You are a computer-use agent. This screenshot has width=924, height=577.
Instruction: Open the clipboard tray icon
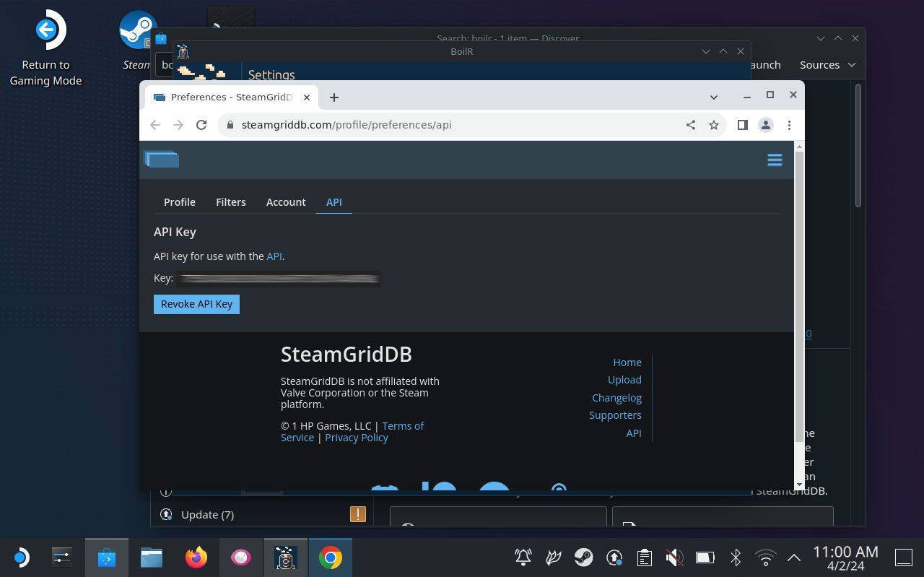[x=644, y=558]
